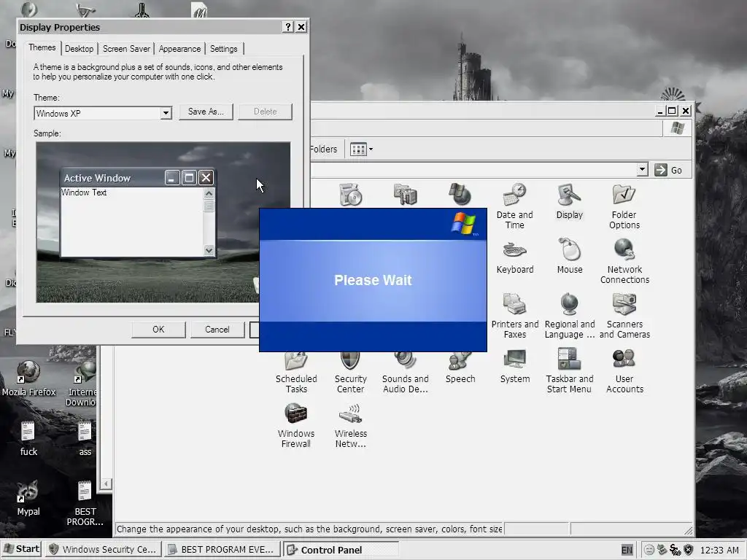Screen dimensions: 747x560
Task: Switch to the Settings tab
Action: (x=223, y=49)
